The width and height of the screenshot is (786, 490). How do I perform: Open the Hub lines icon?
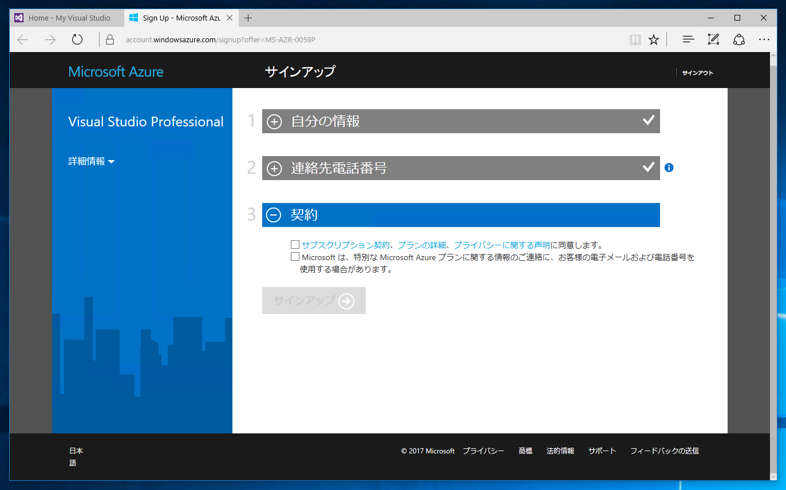688,40
